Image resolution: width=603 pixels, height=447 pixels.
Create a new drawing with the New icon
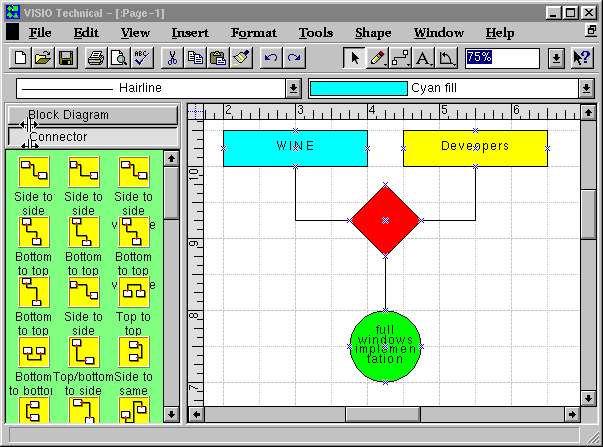20,58
